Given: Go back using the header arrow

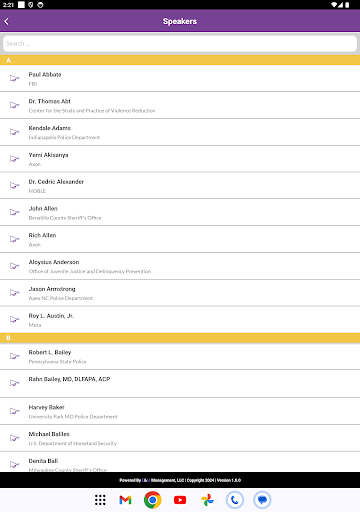Looking at the screenshot, I should [7, 21].
